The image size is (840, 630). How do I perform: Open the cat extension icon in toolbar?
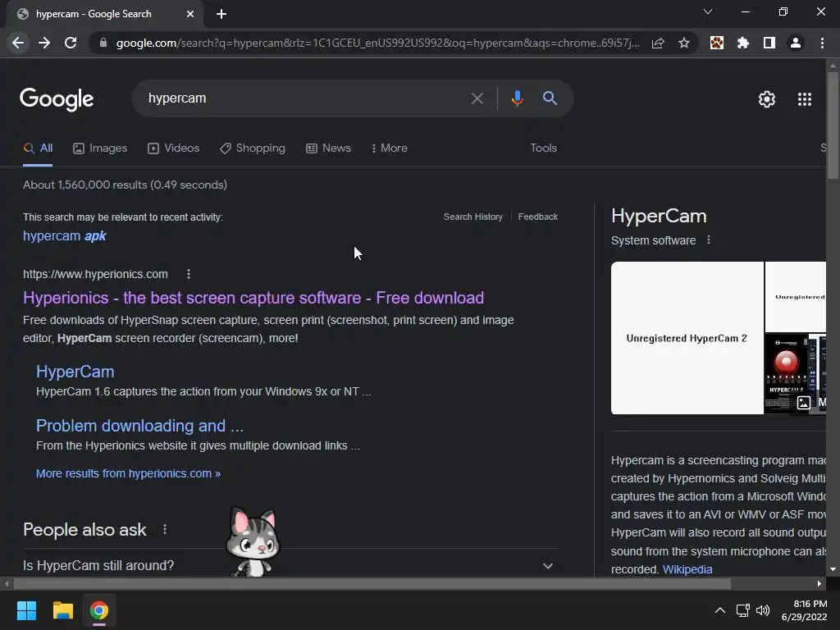pyautogui.click(x=717, y=43)
